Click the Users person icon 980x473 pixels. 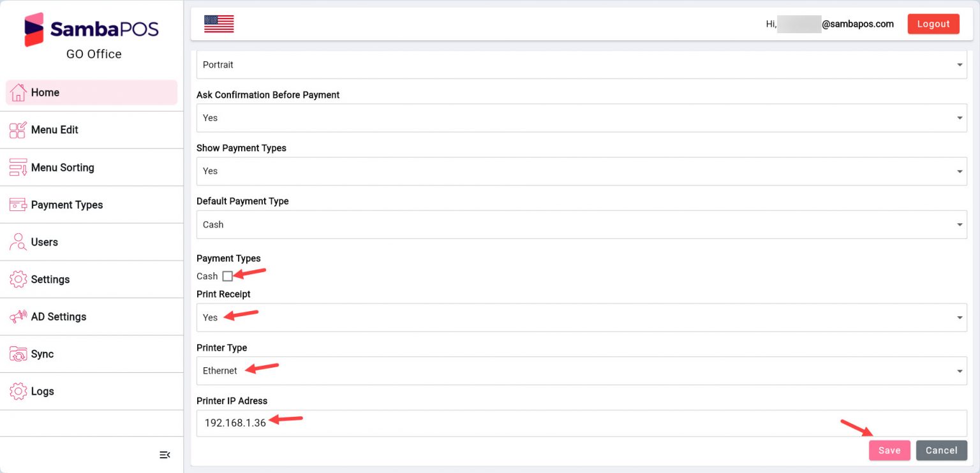click(x=18, y=242)
